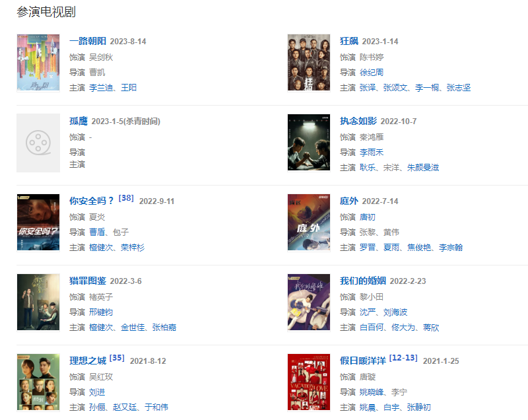The image size is (528, 420).
Task: Open the 执念如影 poster thumbnail
Action: (309, 143)
